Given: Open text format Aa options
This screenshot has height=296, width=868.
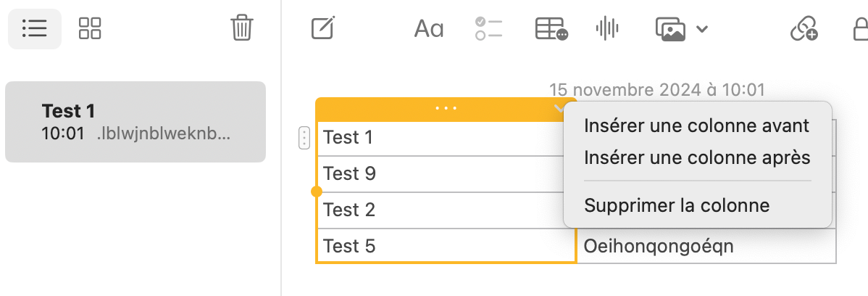Looking at the screenshot, I should pos(428,29).
